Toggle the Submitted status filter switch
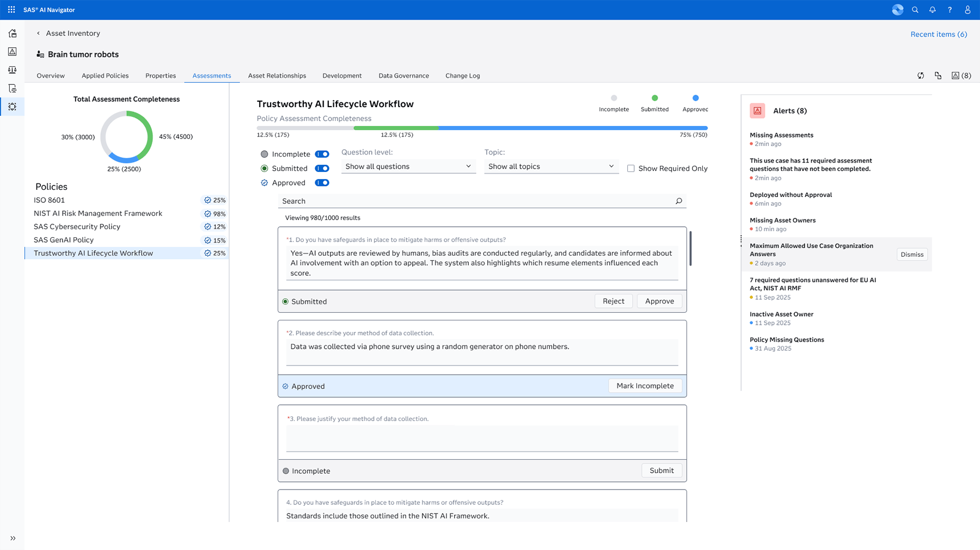Viewport: 980px width, 550px height. click(322, 168)
